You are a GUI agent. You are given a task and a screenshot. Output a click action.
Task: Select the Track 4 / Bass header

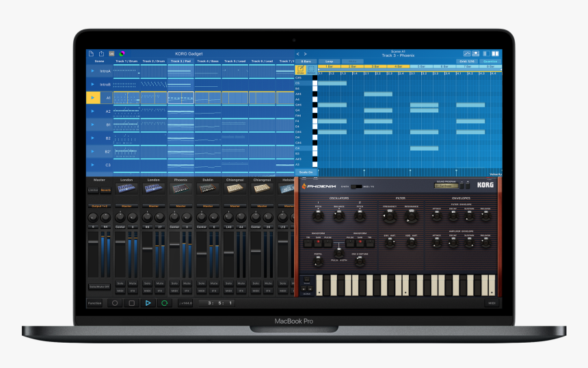(208, 61)
